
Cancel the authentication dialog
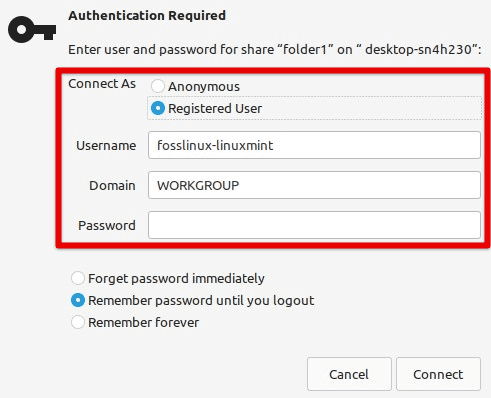coord(349,374)
